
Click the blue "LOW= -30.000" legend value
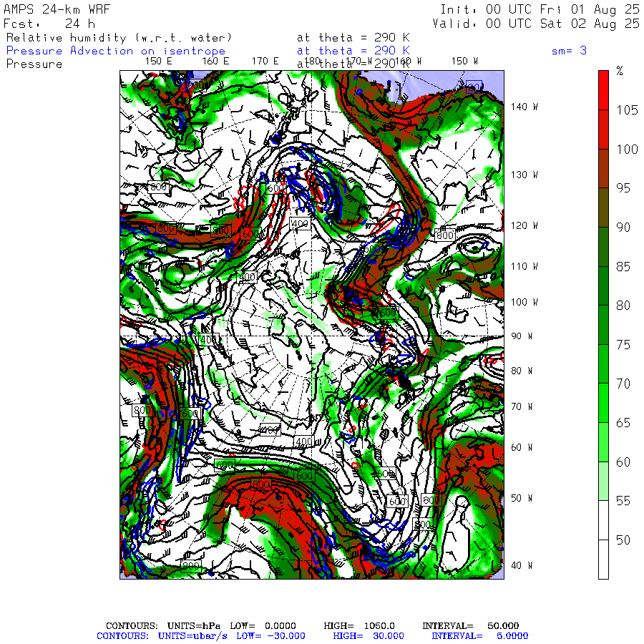(x=270, y=636)
